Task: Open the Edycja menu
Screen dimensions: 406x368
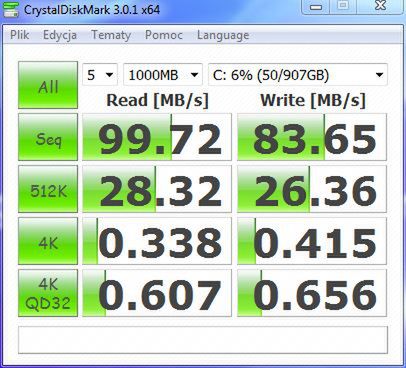Action: 60,35
